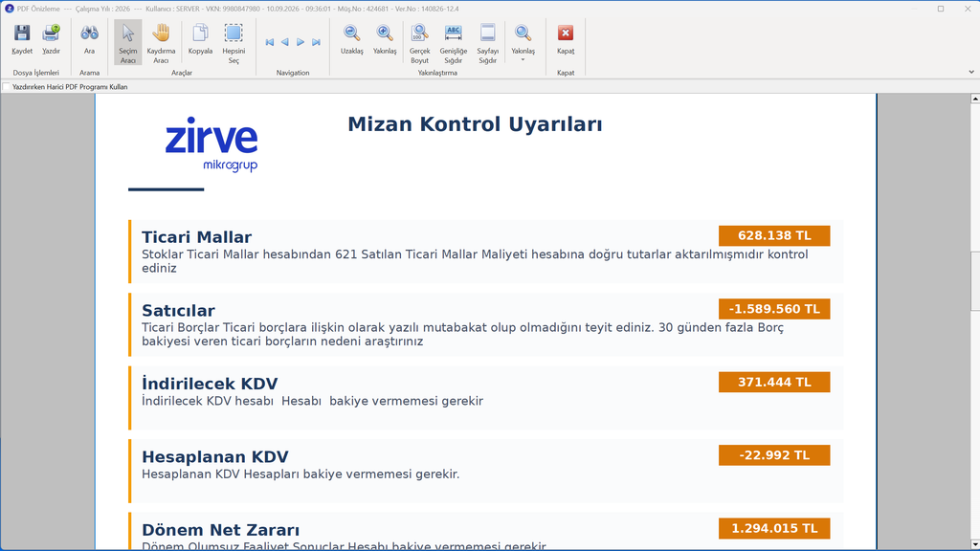This screenshot has width=980, height=551.
Task: Click the Hesaplanan KDV Hesapları bakiye description
Action: coord(300,474)
